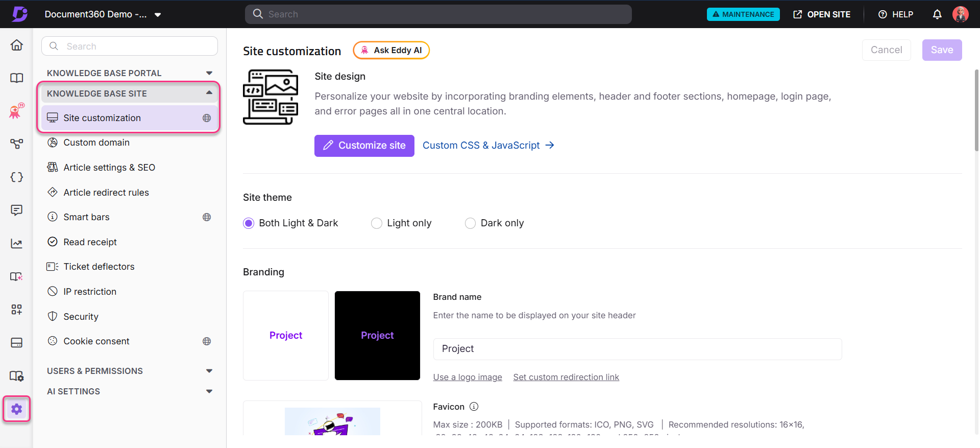Screen dimensions: 980x448
Task: Click the page vertical scrollbar
Action: [x=976, y=110]
